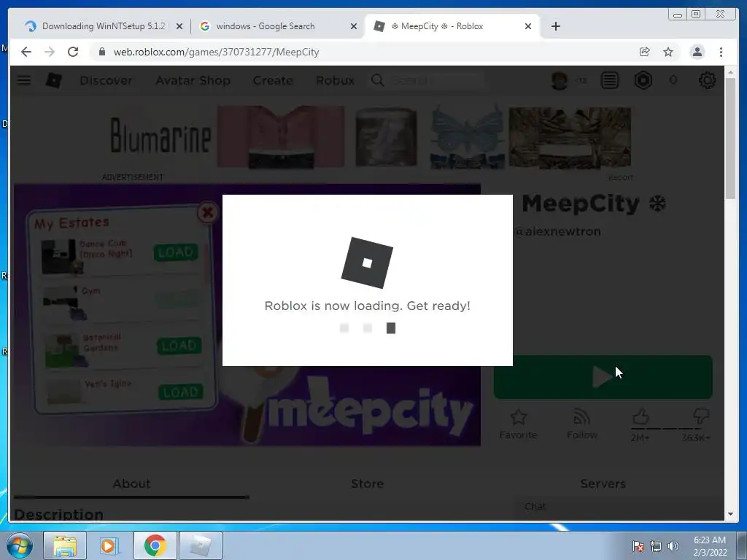Click the Blumarine advertisement banner

[x=371, y=137]
